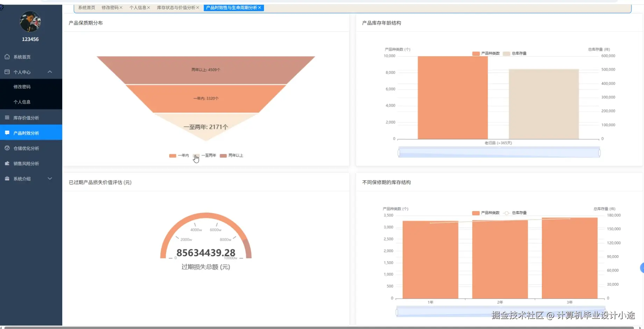Switch to the 库存状态与价值分析 tab
The image size is (644, 329).
coord(176,8)
